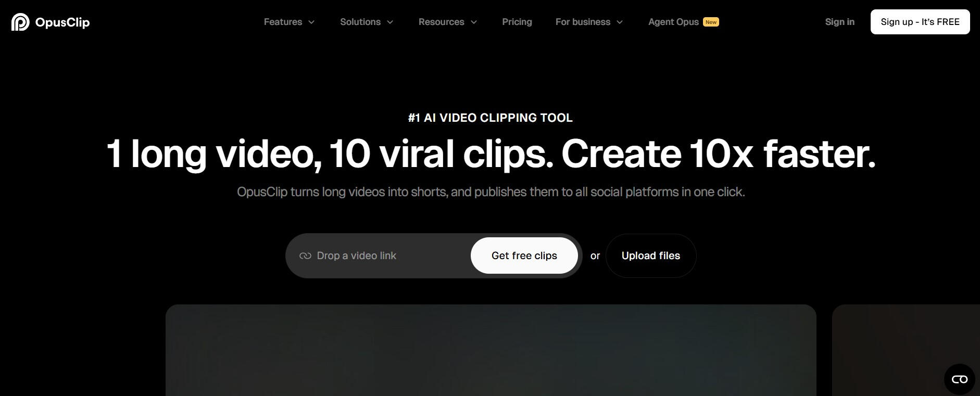Open the Resources menu label
980x396 pixels.
click(x=441, y=22)
